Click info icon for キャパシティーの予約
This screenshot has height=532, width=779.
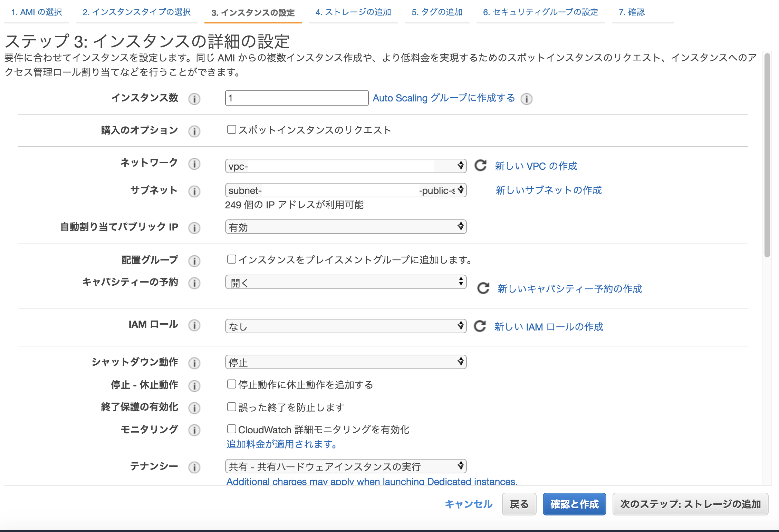194,283
